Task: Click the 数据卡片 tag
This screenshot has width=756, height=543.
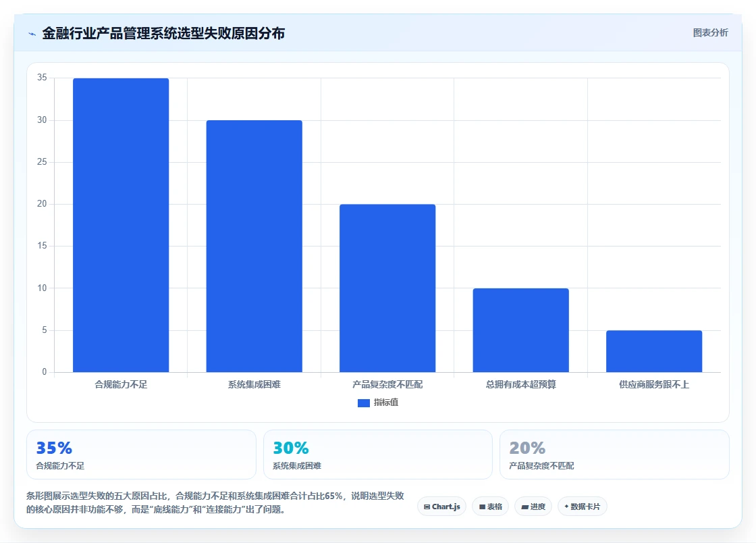Action: click(582, 507)
